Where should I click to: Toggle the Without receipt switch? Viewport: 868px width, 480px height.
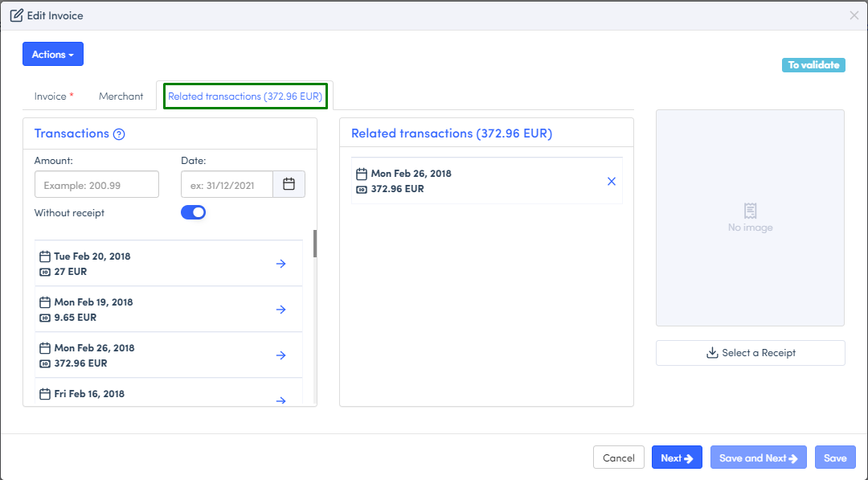pyautogui.click(x=193, y=213)
